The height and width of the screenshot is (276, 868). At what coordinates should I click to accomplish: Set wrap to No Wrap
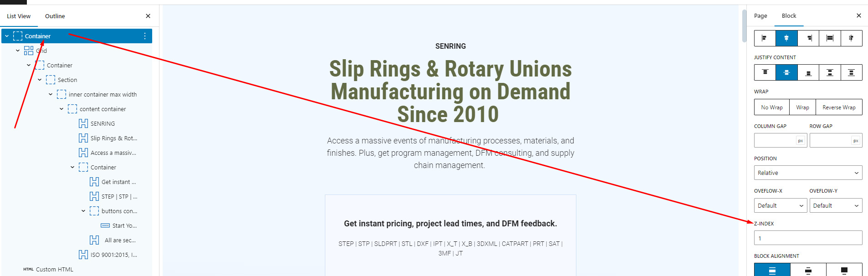[x=772, y=107]
